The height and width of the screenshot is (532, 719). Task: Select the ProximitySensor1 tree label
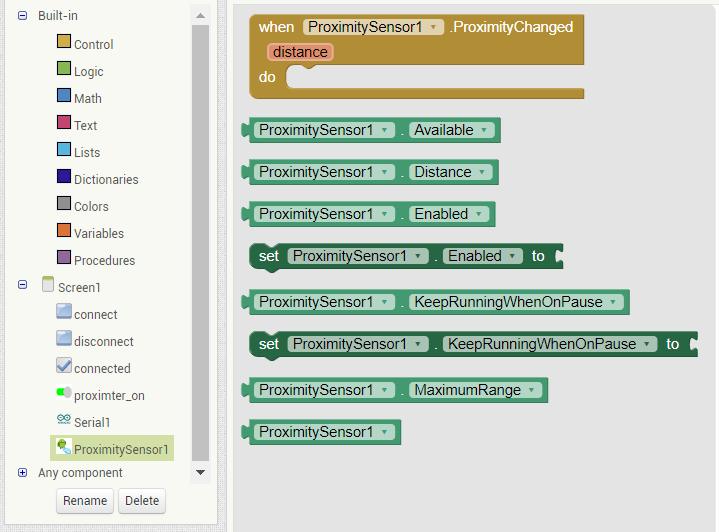pyautogui.click(x=122, y=450)
